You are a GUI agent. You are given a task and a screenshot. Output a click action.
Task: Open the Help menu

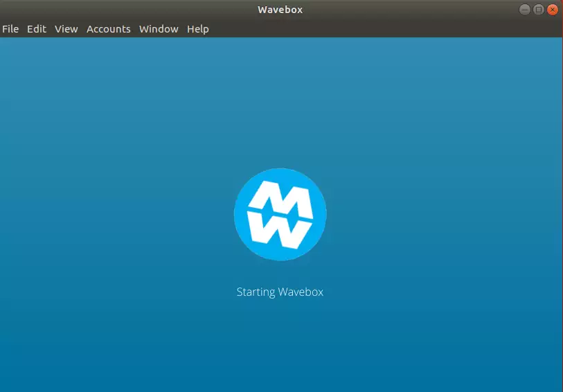click(198, 28)
